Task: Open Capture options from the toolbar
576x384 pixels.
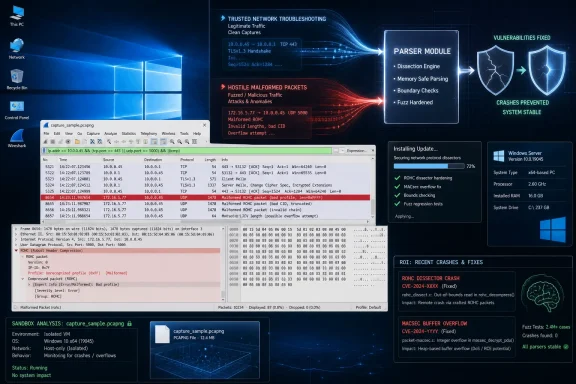Action: click(68, 141)
